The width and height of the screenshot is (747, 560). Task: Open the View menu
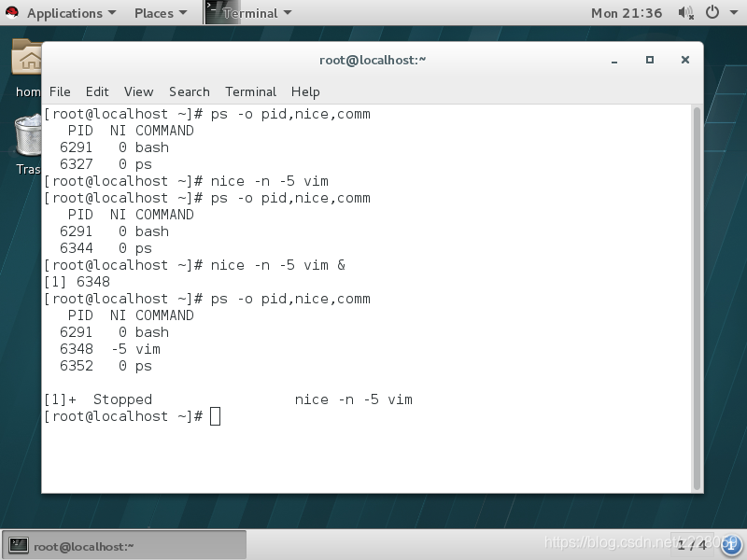click(138, 91)
